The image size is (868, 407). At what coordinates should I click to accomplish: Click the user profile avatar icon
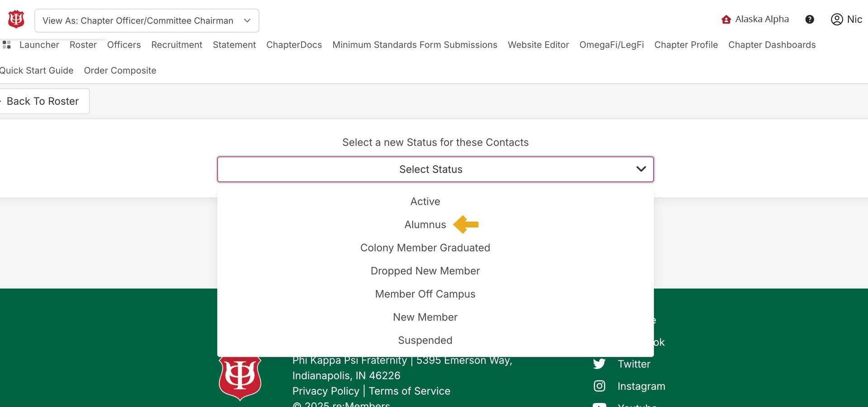point(837,19)
